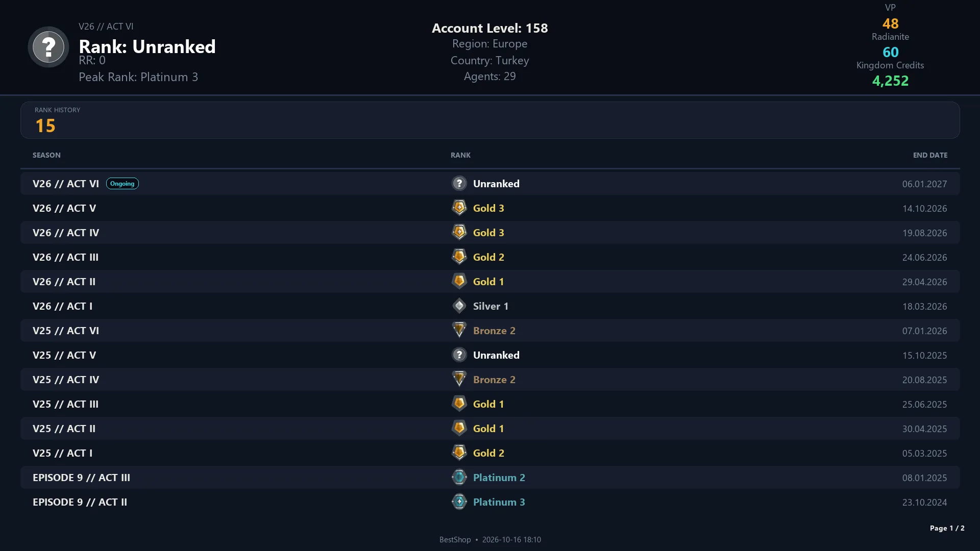Click the RANK column header
Screen dimensions: 980x551
coord(460,155)
